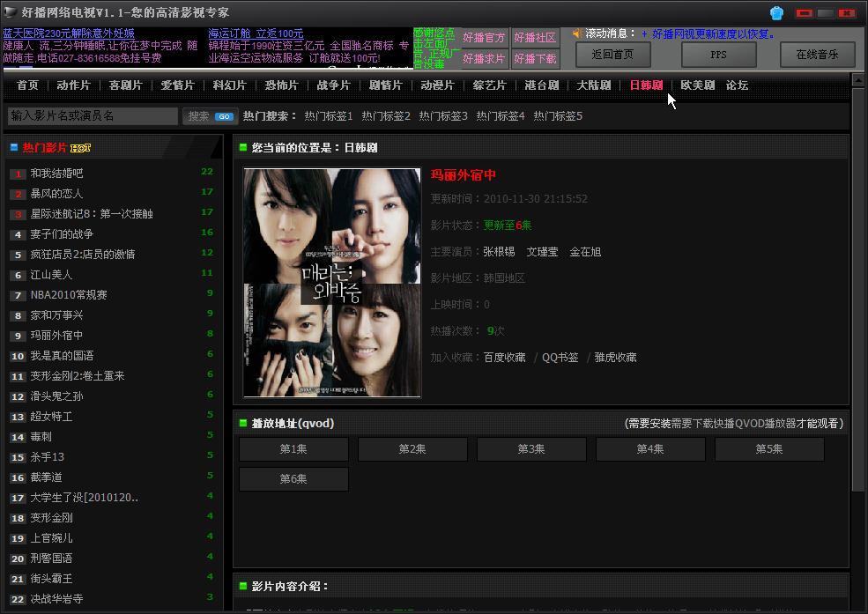The height and width of the screenshot is (614, 868).
Task: Open 在线音乐 button
Action: coord(817,55)
